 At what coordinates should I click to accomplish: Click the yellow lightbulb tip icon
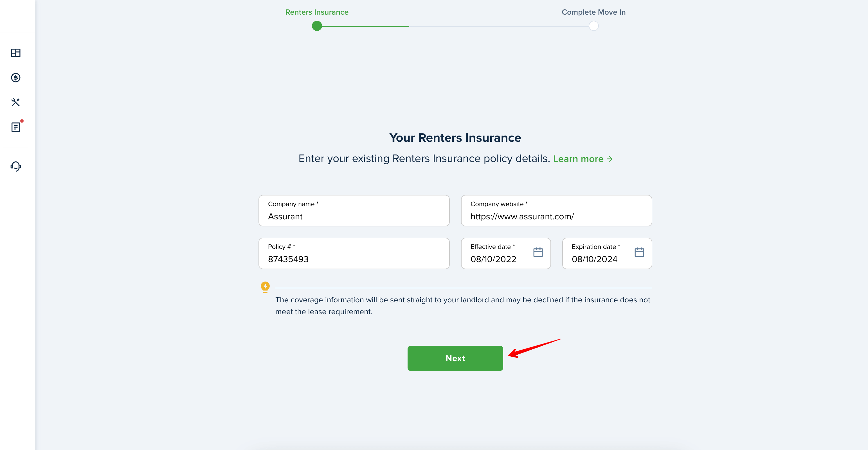point(265,287)
